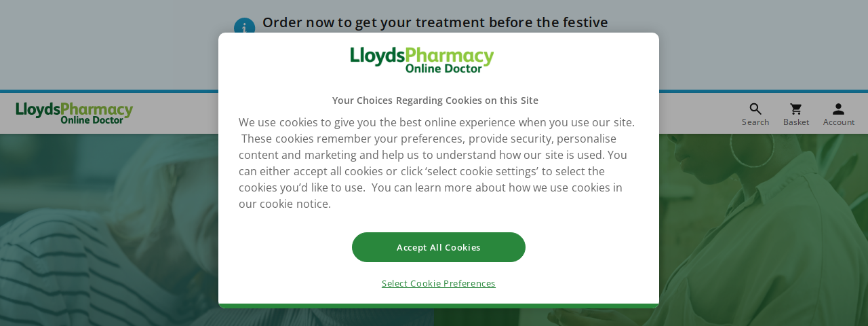
Task: Click the LloydsPharmacy logo inside cookie dialog
Action: point(422,60)
